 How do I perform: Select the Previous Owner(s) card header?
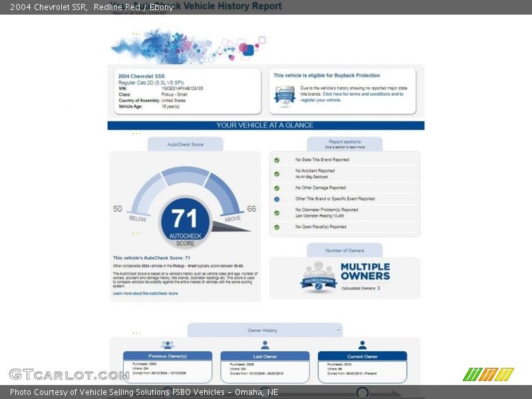point(168,356)
